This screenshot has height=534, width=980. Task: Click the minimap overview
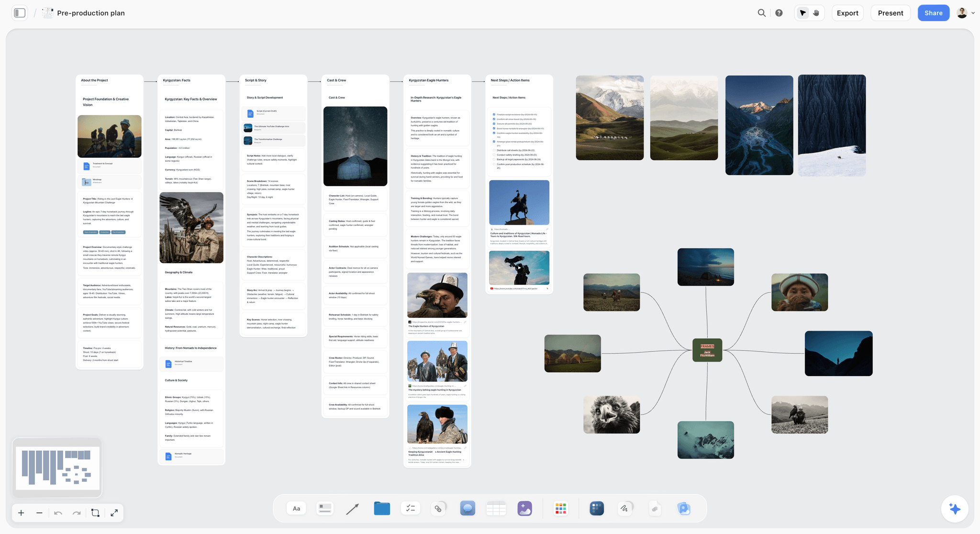(57, 467)
